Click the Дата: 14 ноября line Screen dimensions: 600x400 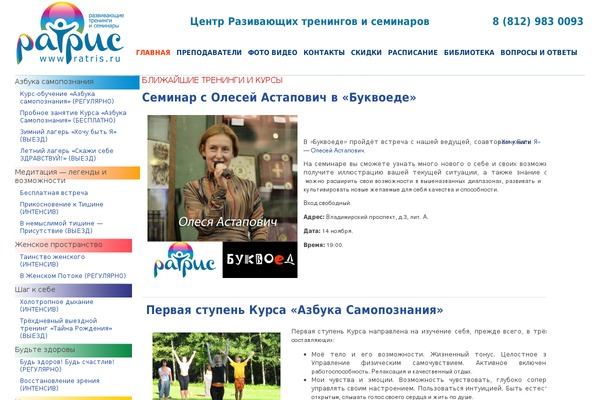tap(328, 231)
